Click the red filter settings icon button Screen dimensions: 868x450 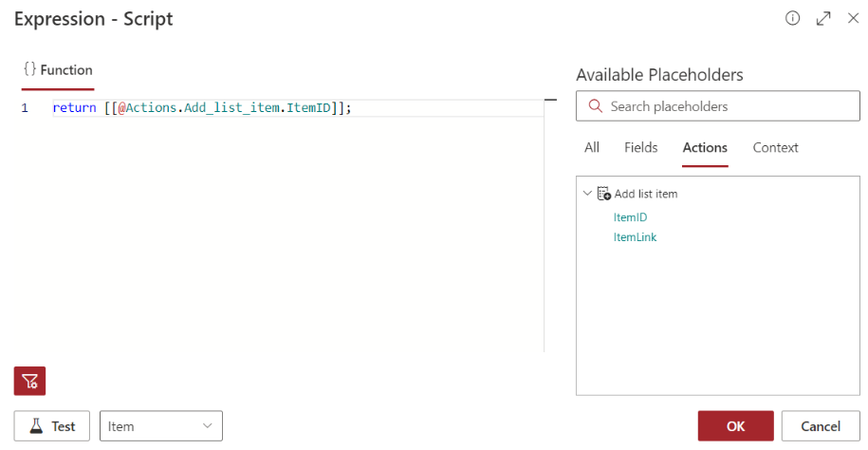(x=30, y=381)
